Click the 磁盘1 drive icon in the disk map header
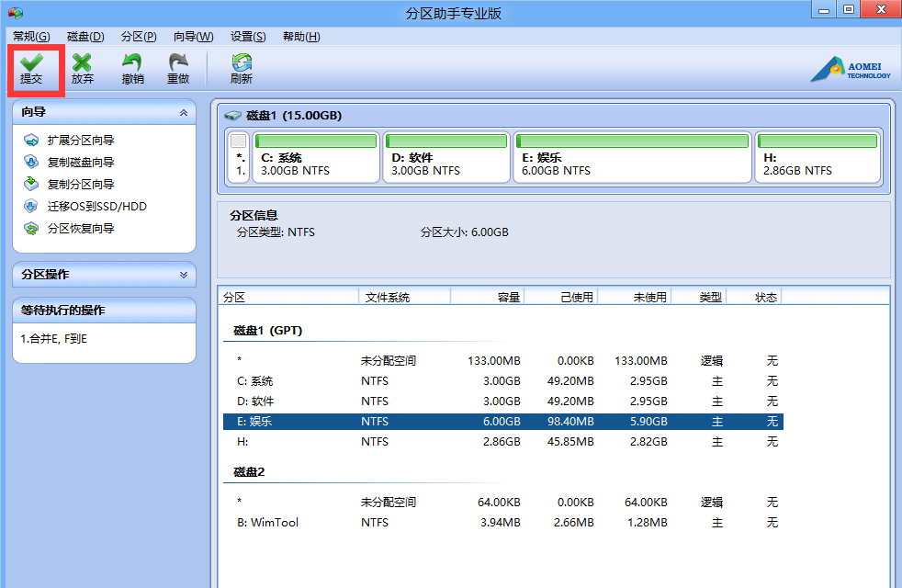902x588 pixels. (232, 116)
